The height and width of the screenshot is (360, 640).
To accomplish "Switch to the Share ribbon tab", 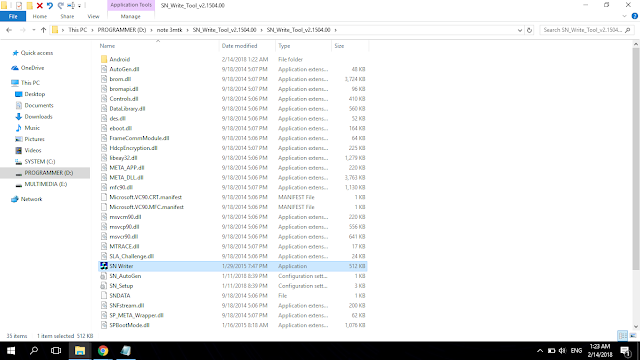I will [x=67, y=16].
